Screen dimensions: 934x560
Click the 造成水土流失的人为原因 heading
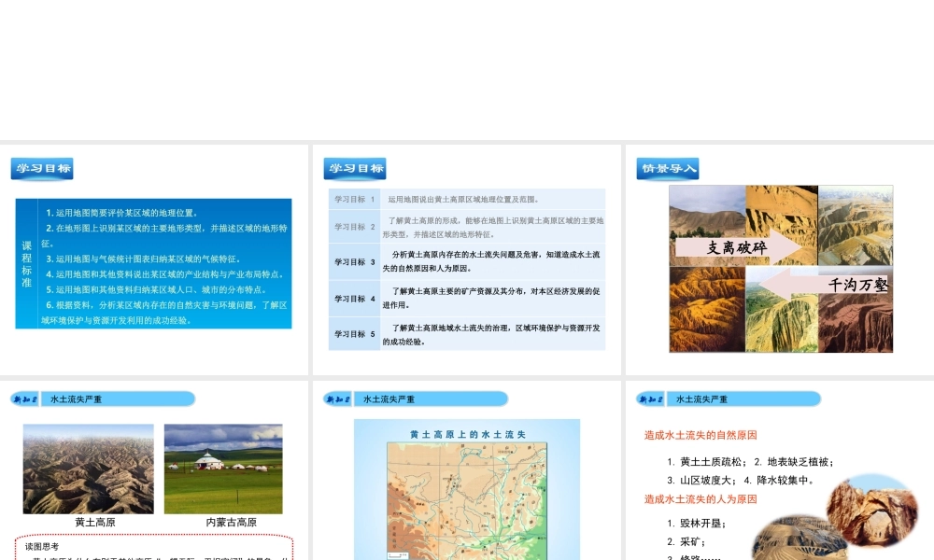[x=700, y=499]
